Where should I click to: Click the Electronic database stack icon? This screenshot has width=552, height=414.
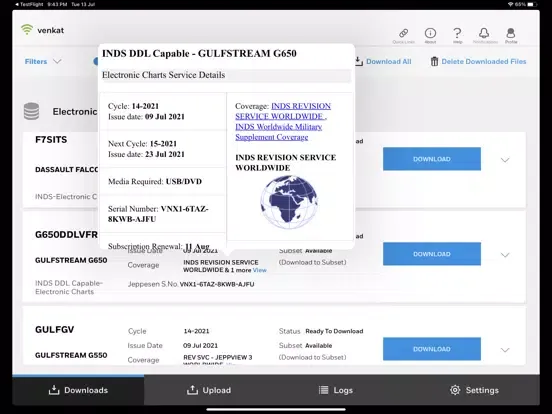tap(31, 111)
